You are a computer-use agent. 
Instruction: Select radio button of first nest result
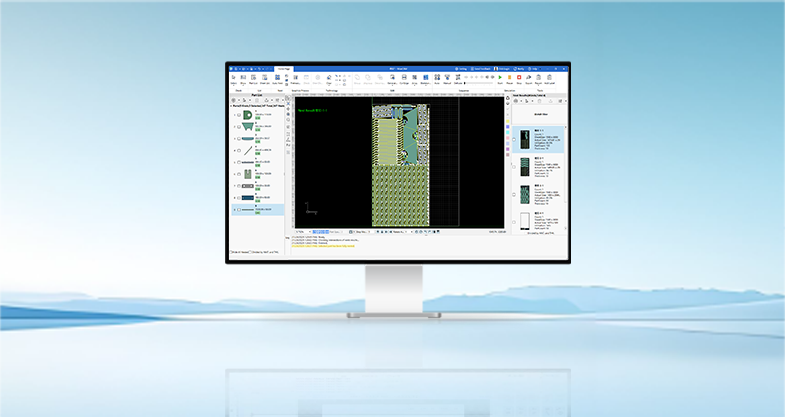[x=515, y=142]
